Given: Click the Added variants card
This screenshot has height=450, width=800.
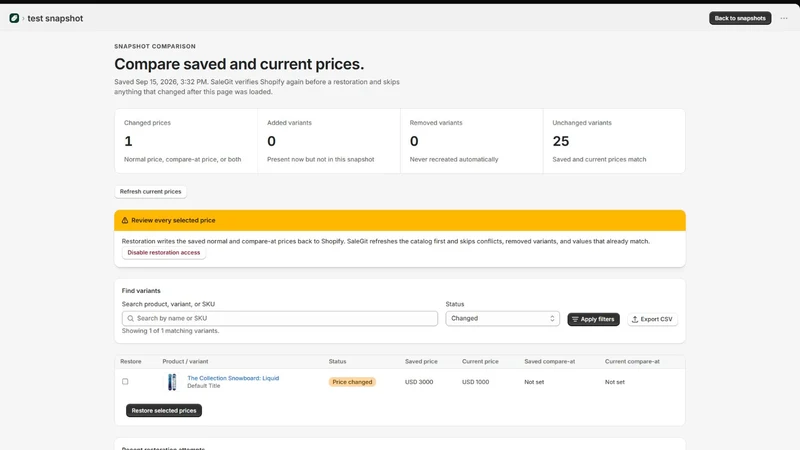Looking at the screenshot, I should pos(329,141).
